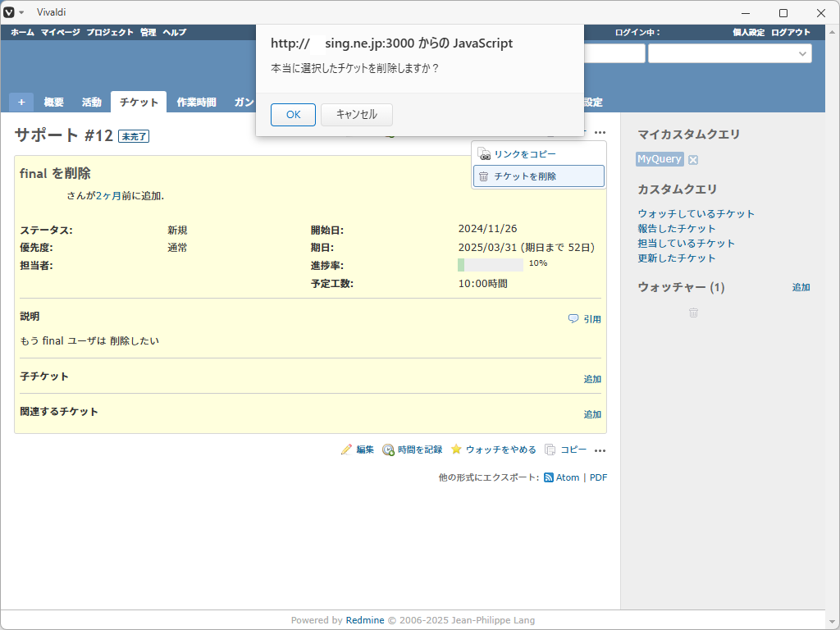The height and width of the screenshot is (630, 840).
Task: Click the copy-link icon beside リンクをコピー
Action: tap(484, 154)
